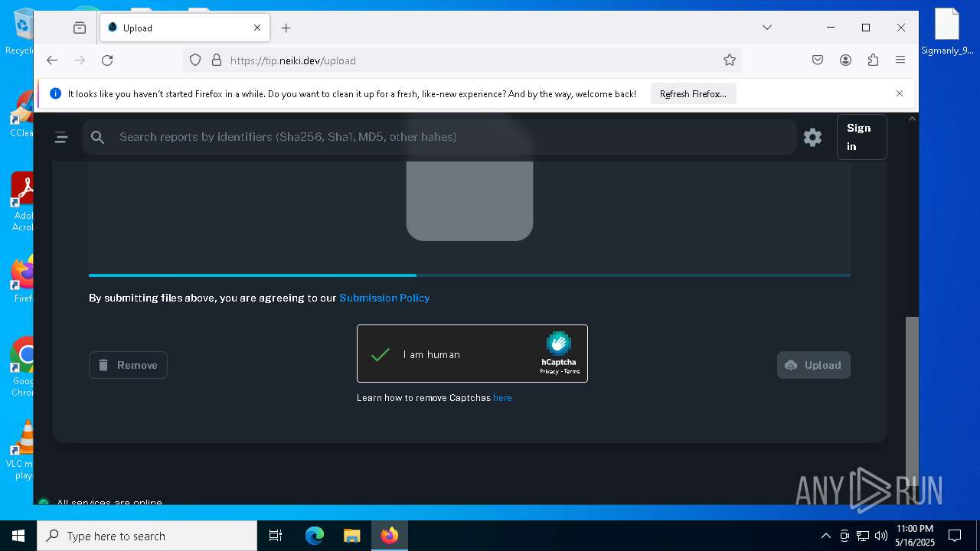Bookmark this page with the star
Viewport: 980px width, 551px height.
click(x=729, y=60)
